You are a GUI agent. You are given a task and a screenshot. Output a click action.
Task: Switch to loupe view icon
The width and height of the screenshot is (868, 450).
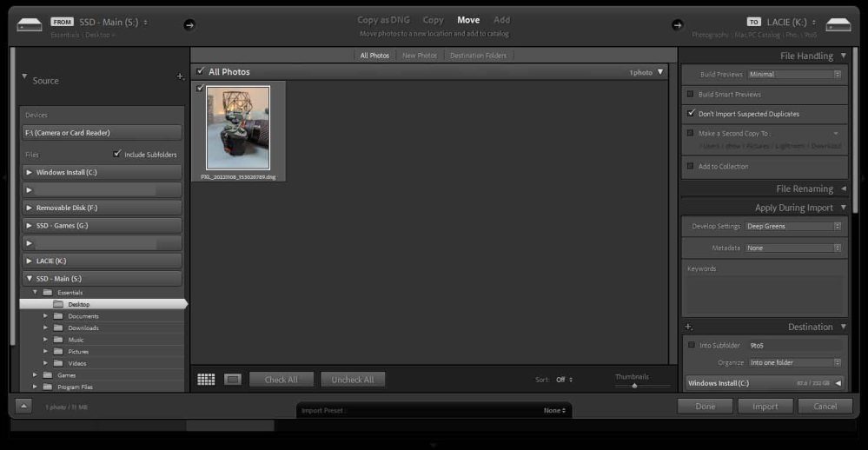click(232, 380)
